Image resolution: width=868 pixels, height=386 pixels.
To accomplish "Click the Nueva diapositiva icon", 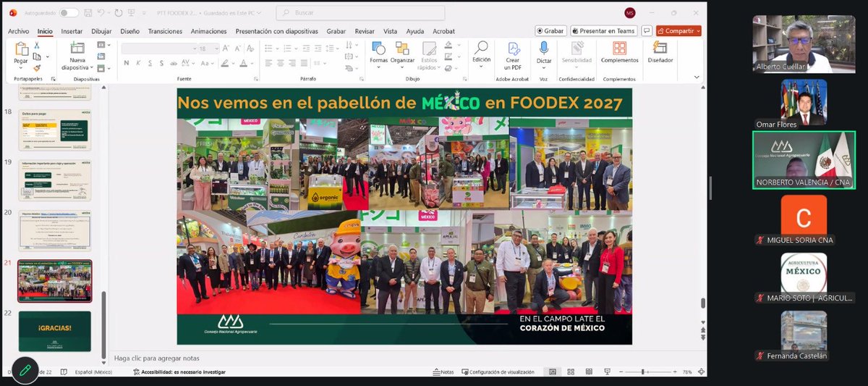I will pyautogui.click(x=77, y=49).
